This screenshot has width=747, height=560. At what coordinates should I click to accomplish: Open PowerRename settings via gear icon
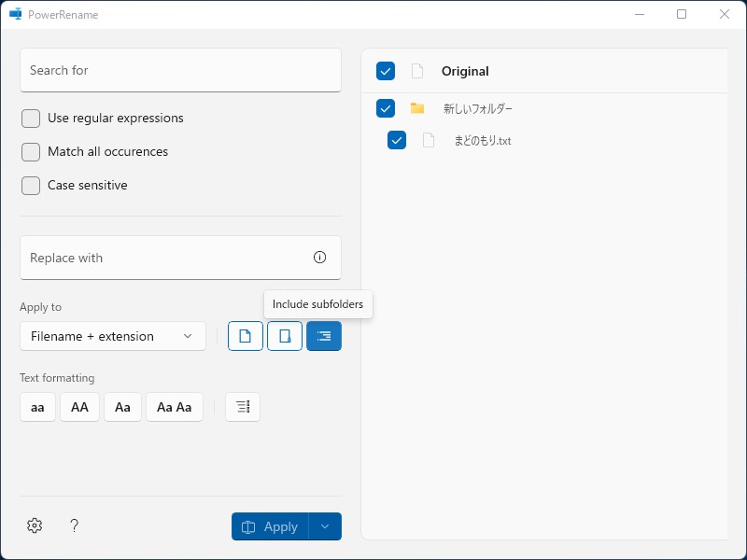pos(35,526)
